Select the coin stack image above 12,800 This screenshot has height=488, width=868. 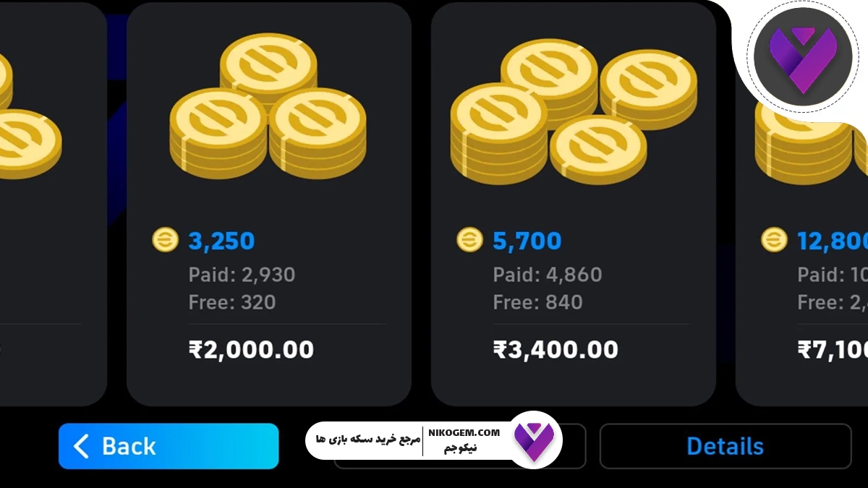pyautogui.click(x=811, y=145)
